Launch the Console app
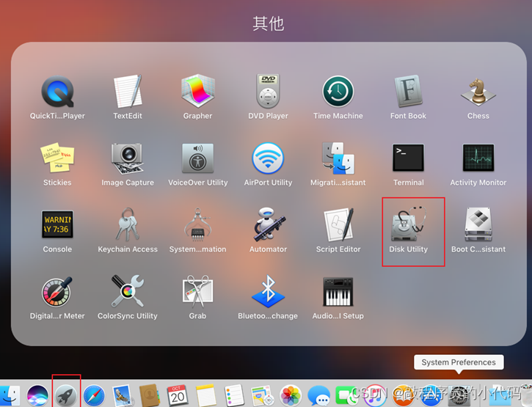 pyautogui.click(x=57, y=224)
